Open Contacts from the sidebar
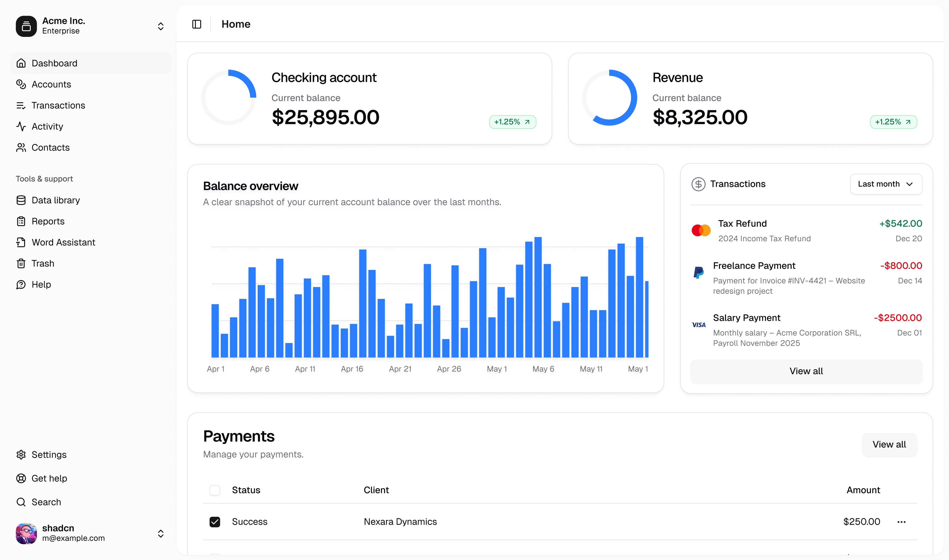The width and height of the screenshot is (949, 560). point(50,147)
